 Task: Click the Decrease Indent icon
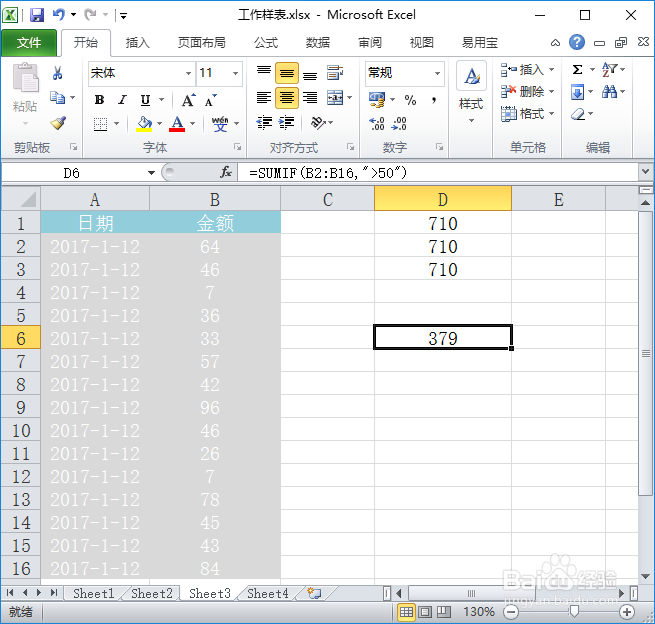pos(264,123)
